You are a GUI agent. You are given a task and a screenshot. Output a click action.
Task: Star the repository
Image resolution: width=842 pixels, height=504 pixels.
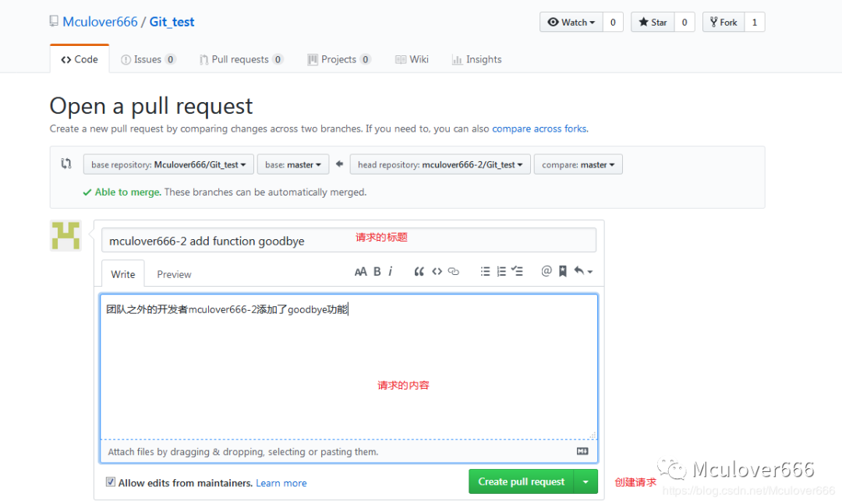coord(653,22)
